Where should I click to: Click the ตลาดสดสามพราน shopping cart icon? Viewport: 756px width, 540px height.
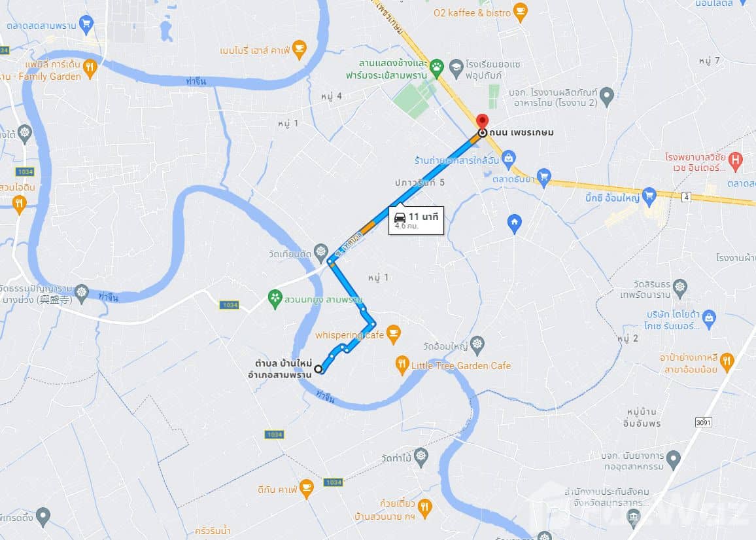[86, 25]
